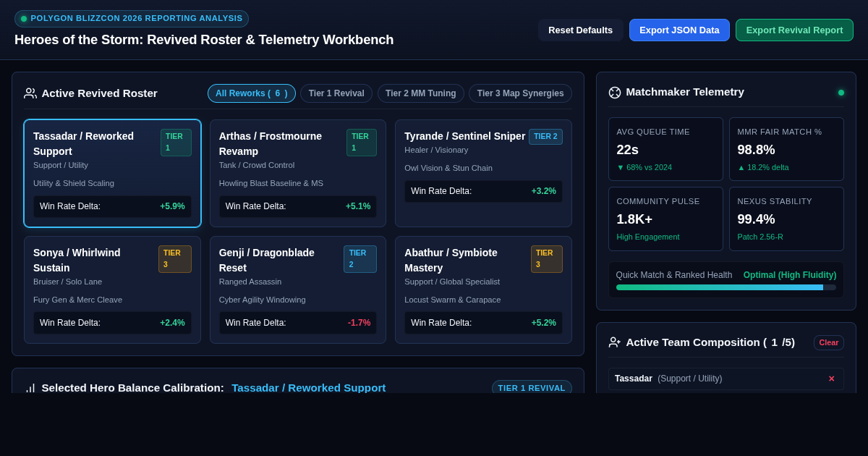The width and height of the screenshot is (868, 456).
Task: Click Abathur's +5.2% win rate delta
Action: coord(544,323)
